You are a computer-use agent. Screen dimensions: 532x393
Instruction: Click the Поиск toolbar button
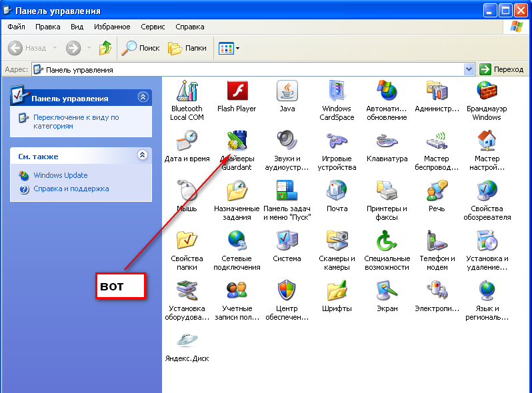click(141, 48)
